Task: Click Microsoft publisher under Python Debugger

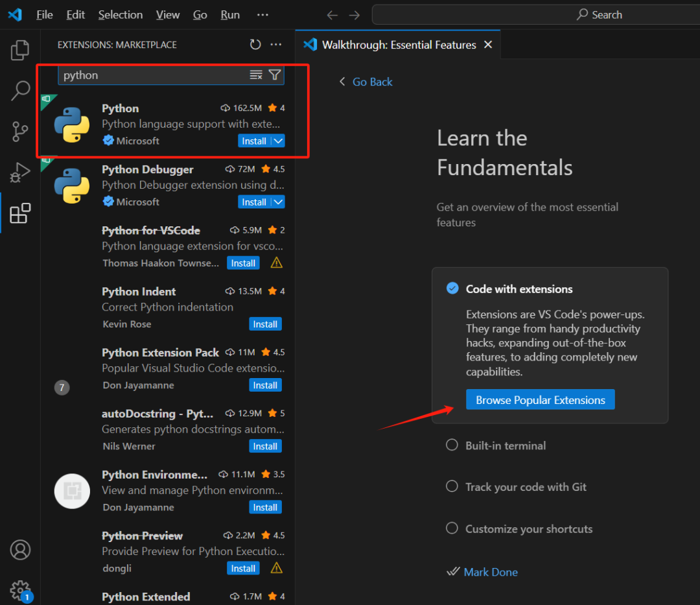Action: [137, 202]
